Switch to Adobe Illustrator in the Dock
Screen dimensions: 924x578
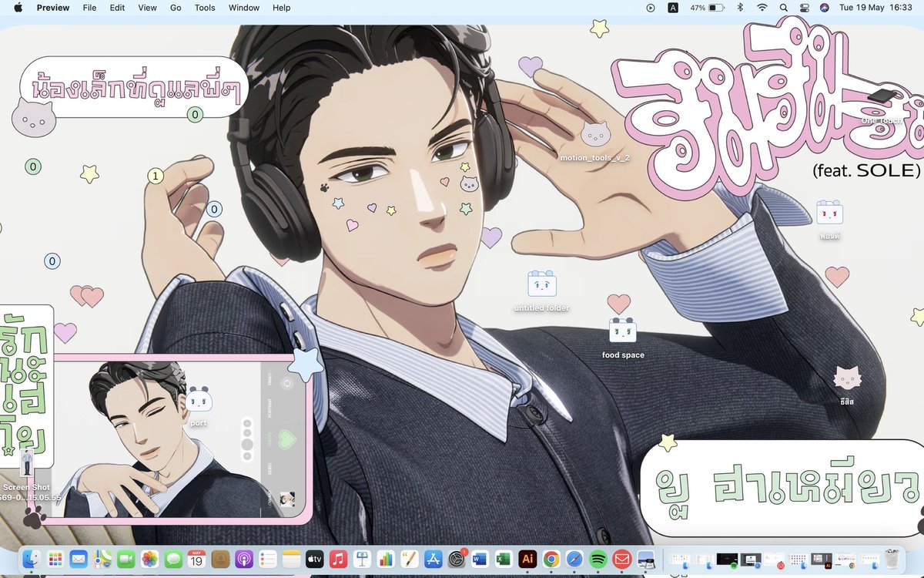(x=527, y=559)
